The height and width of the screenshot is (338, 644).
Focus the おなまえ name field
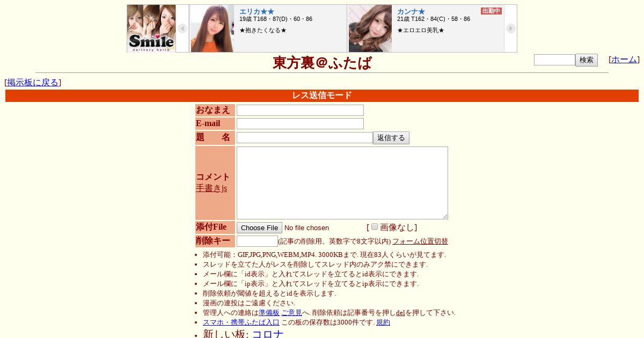pos(300,110)
